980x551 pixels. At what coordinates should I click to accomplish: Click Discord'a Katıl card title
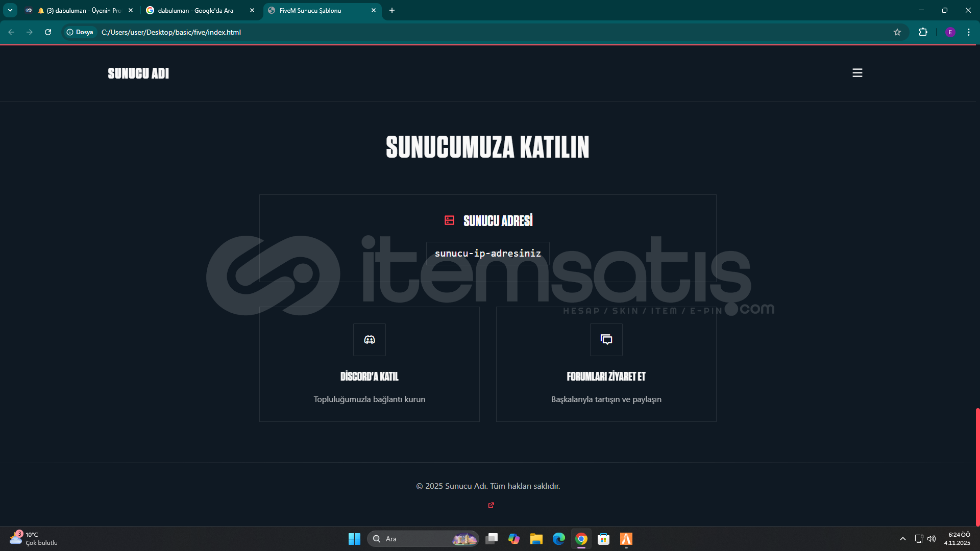[x=369, y=377]
